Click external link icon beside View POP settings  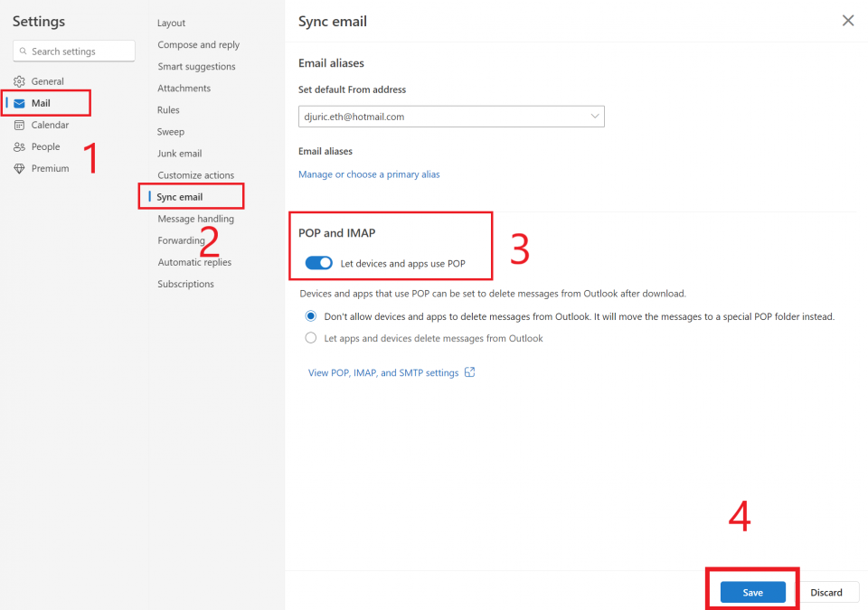click(x=469, y=371)
